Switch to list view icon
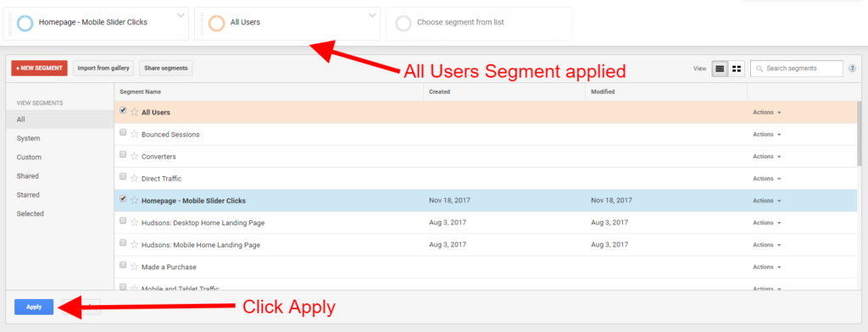This screenshot has width=868, height=332. [720, 69]
